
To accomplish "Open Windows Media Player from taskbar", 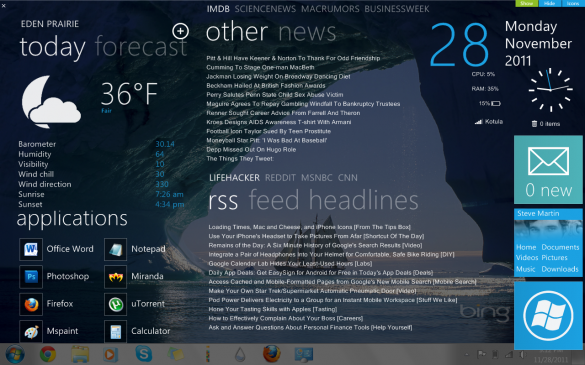I will pos(111,354).
